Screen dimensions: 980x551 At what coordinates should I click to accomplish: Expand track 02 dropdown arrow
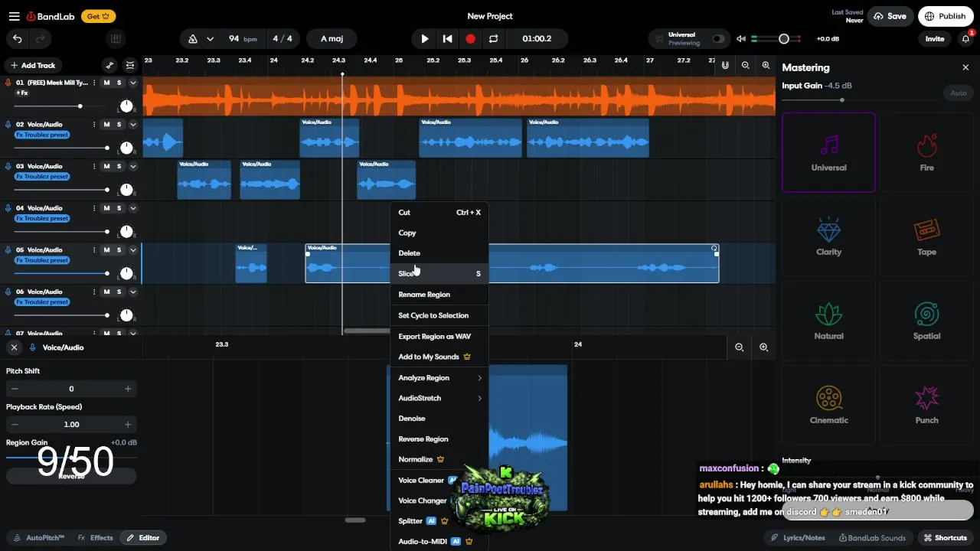132,125
